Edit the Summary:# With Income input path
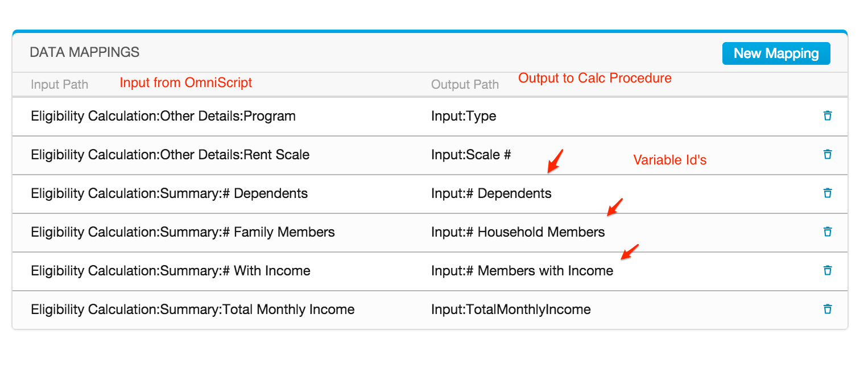The image size is (868, 388). [171, 271]
